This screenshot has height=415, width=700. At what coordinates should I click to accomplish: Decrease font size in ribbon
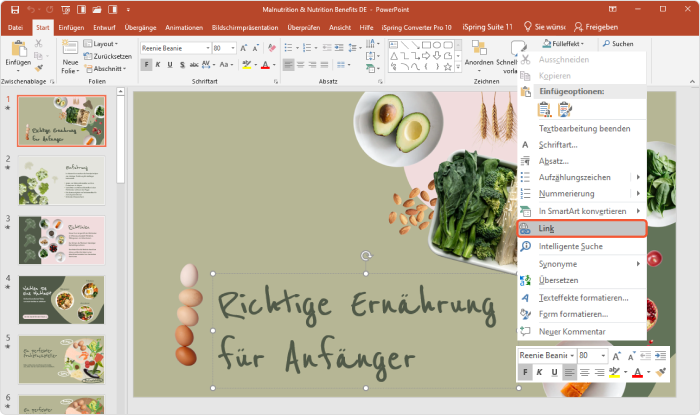pyautogui.click(x=256, y=48)
